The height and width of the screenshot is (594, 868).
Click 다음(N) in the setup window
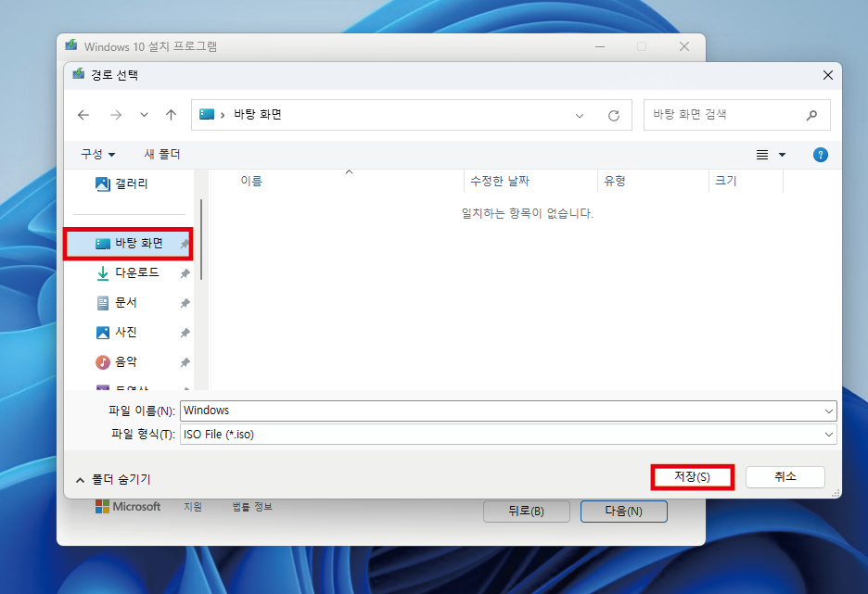pos(624,512)
